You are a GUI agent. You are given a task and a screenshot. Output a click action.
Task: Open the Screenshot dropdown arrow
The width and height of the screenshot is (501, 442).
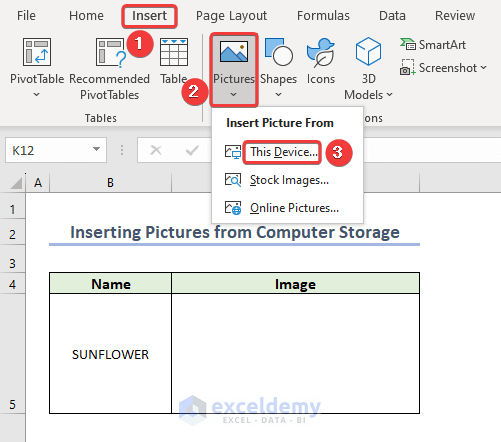(x=484, y=68)
